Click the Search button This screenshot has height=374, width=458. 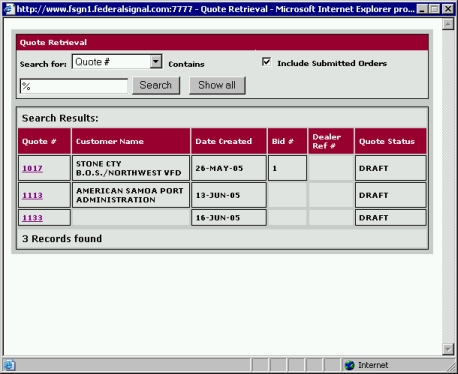[x=156, y=85]
